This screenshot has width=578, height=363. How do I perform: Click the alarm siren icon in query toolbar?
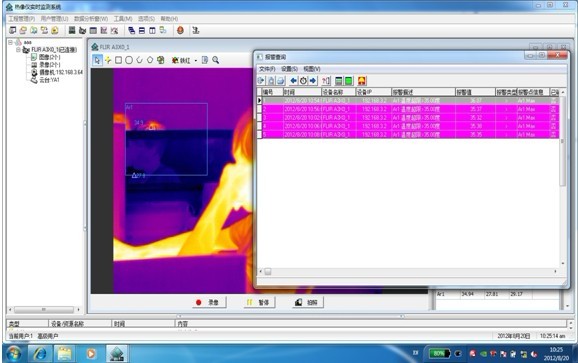click(x=362, y=81)
